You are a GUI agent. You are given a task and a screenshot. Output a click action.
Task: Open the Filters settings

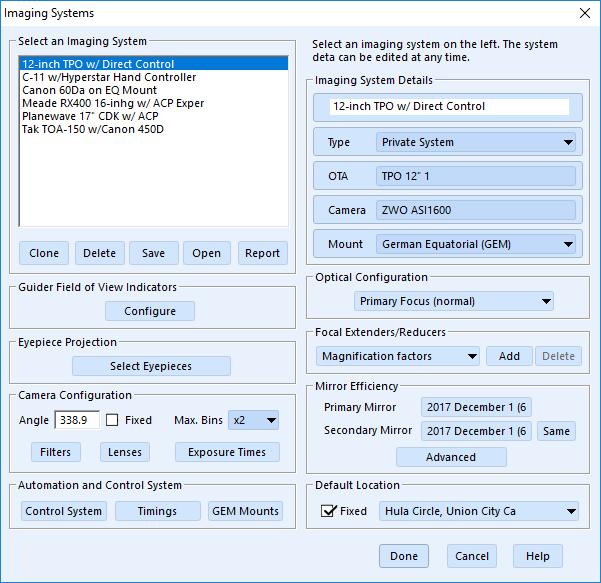[56, 452]
